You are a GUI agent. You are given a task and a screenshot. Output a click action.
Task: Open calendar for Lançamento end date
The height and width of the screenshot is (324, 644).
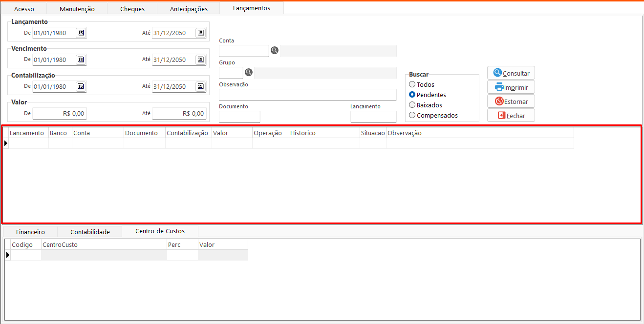200,33
